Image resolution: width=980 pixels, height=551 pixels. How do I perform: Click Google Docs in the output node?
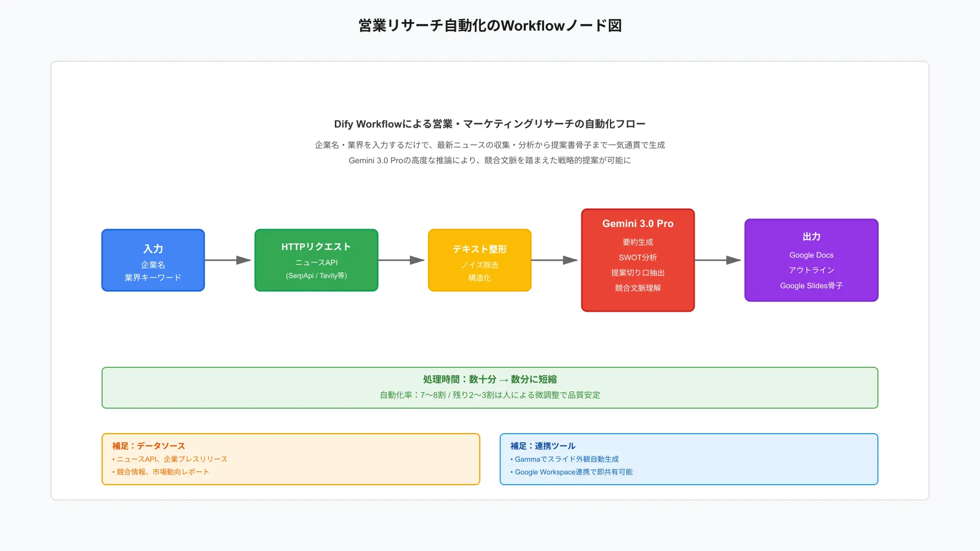click(x=812, y=255)
